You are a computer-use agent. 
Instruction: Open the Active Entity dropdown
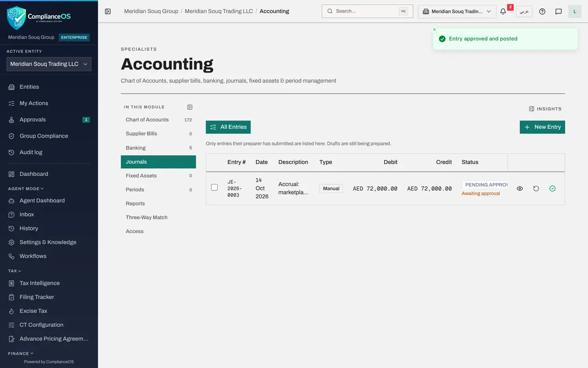(x=49, y=64)
